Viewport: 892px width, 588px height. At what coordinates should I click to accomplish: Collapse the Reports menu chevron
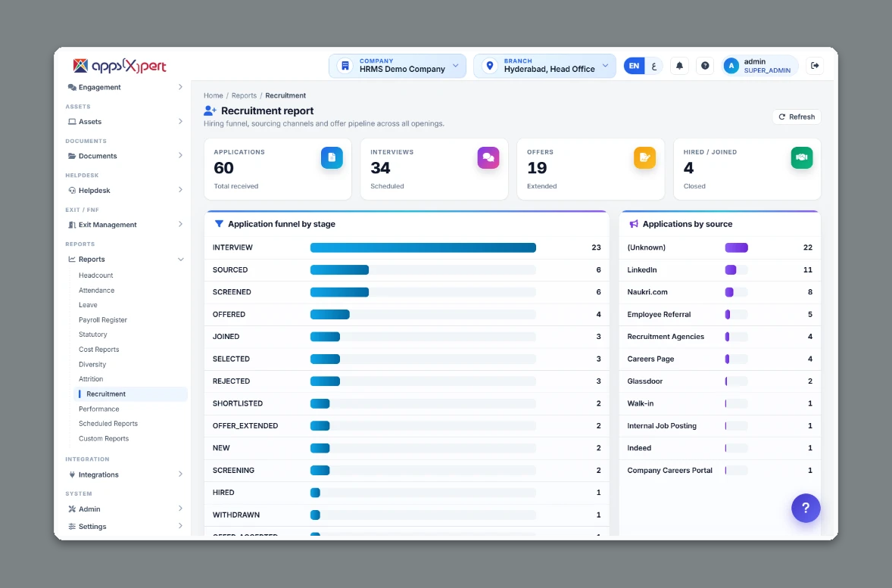point(180,260)
